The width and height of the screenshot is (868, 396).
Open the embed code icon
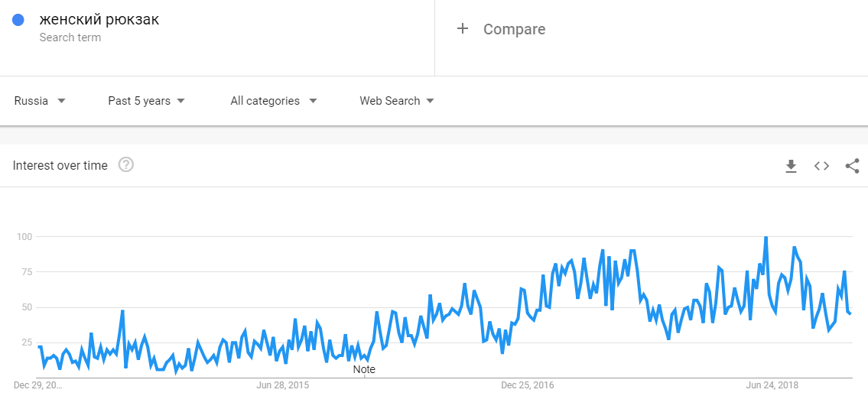(x=821, y=166)
